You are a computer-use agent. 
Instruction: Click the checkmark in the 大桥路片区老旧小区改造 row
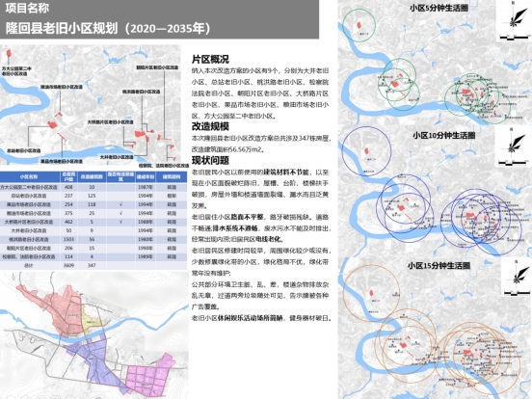coord(120,222)
